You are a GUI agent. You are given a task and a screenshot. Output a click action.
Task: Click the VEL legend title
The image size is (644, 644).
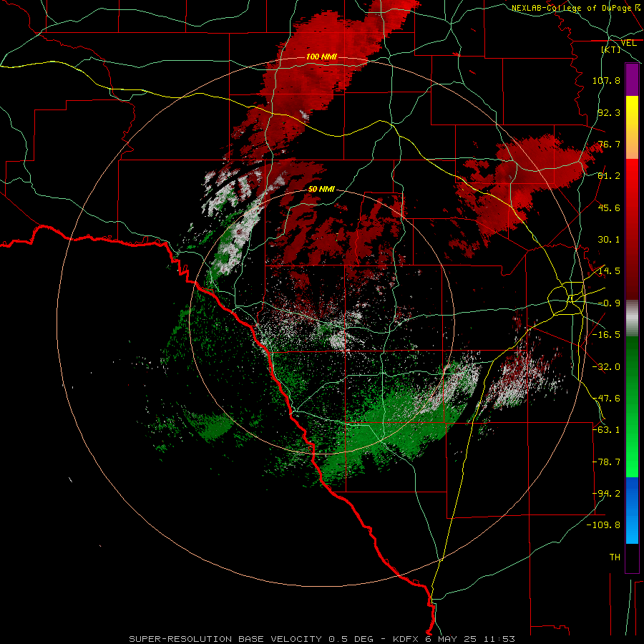[628, 43]
